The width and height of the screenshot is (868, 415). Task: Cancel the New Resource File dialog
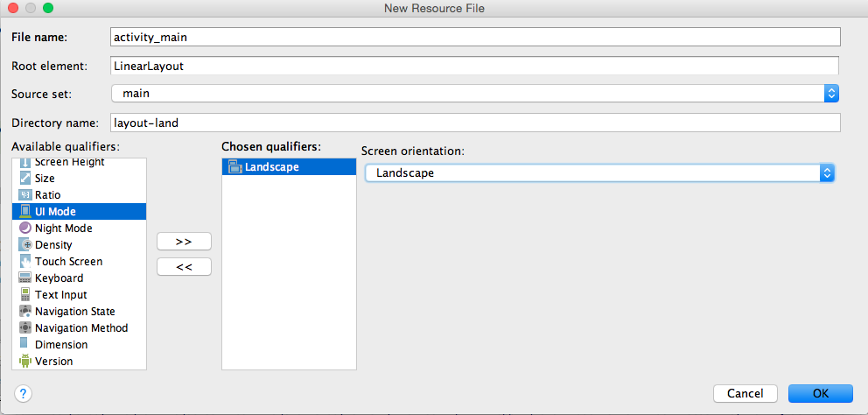pos(745,394)
